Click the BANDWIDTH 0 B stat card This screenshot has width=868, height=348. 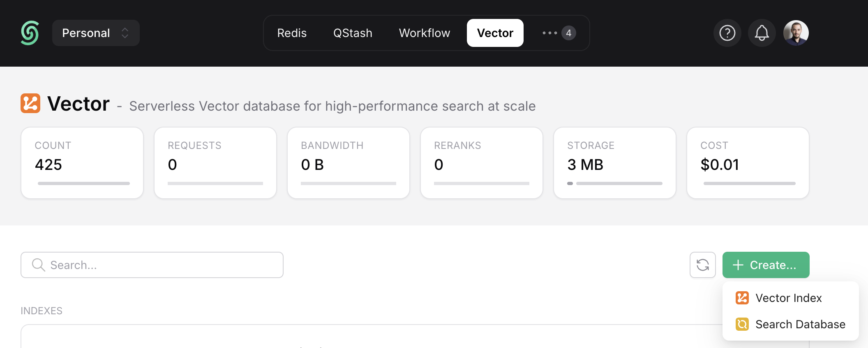(349, 163)
